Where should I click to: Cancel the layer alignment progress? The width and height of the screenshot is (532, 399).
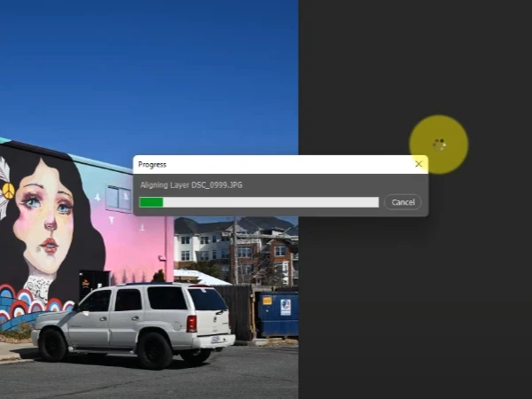[403, 202]
